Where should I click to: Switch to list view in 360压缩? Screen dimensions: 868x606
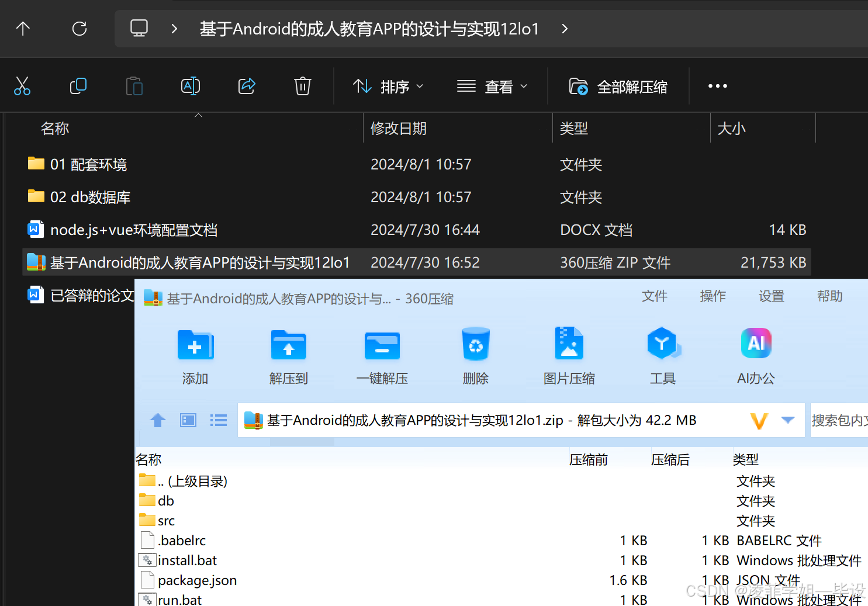point(219,420)
